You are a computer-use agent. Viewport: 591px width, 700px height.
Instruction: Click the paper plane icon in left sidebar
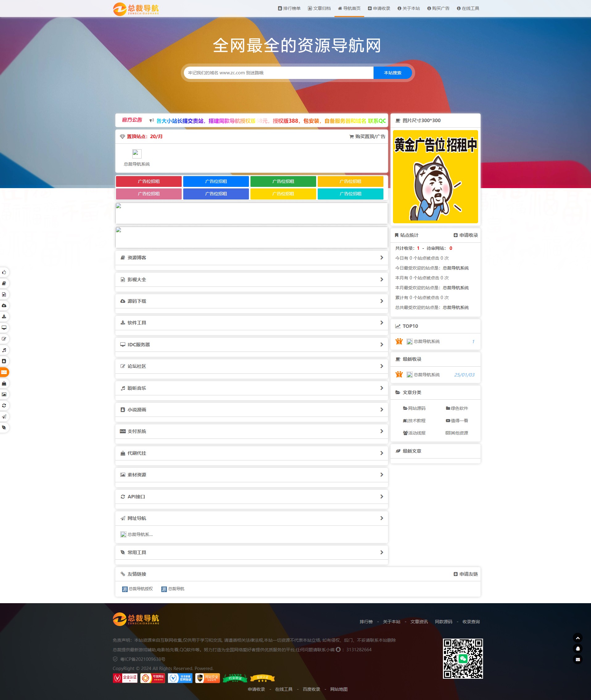4,417
